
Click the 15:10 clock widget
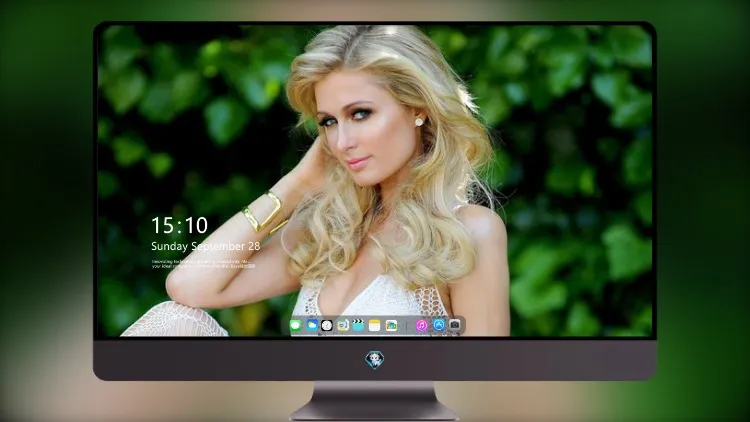(x=179, y=225)
